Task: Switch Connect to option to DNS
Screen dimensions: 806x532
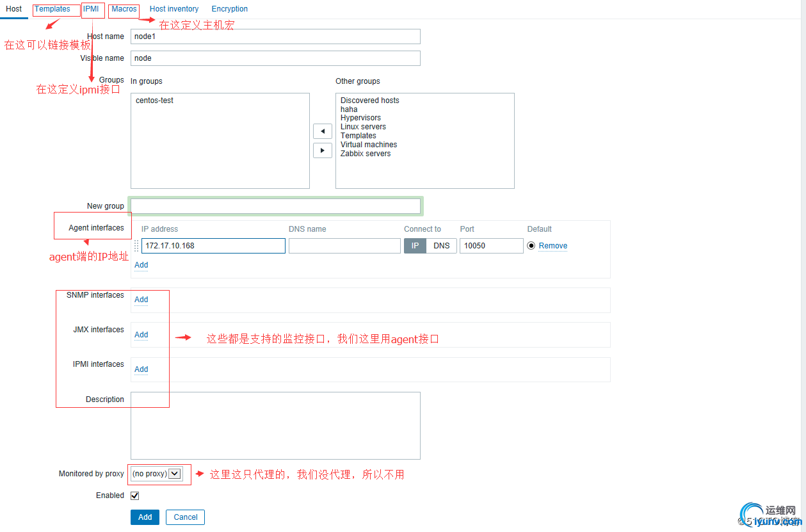Action: [442, 246]
